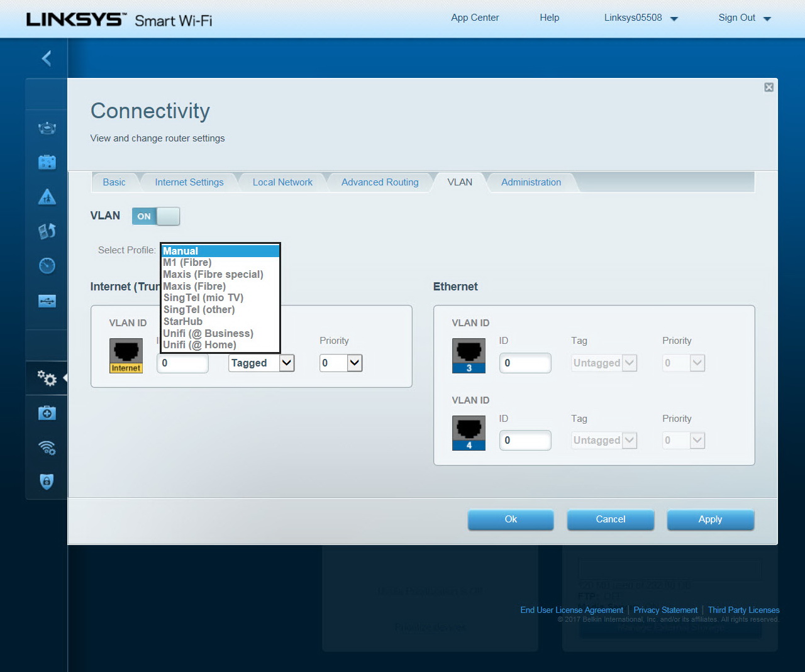Toggle the VLAN switch off
Image resolution: width=805 pixels, height=672 pixels.
[156, 216]
